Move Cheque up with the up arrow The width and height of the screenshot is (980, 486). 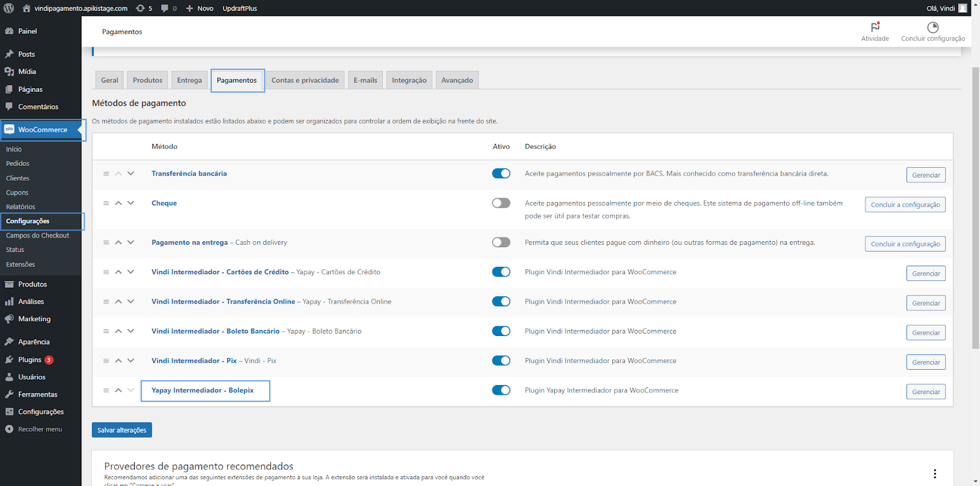(118, 203)
